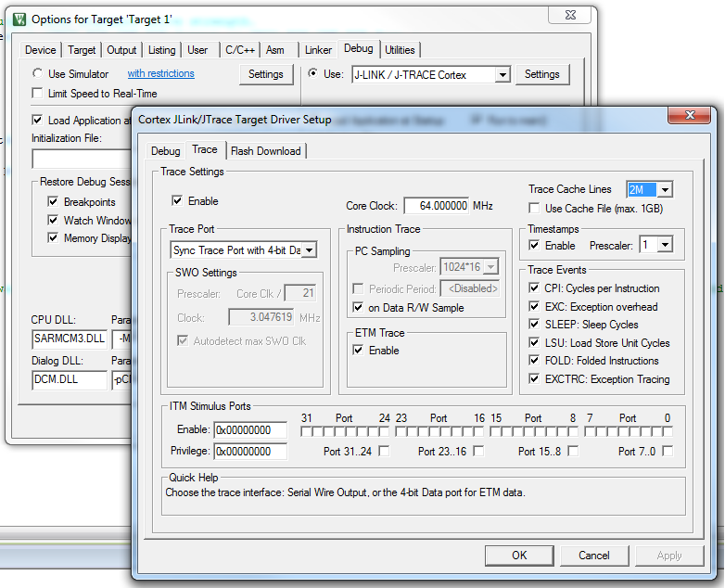Viewport: 725px width, 588px height.
Task: Enable the trace checkbox under Trace Settings
Action: [177, 200]
